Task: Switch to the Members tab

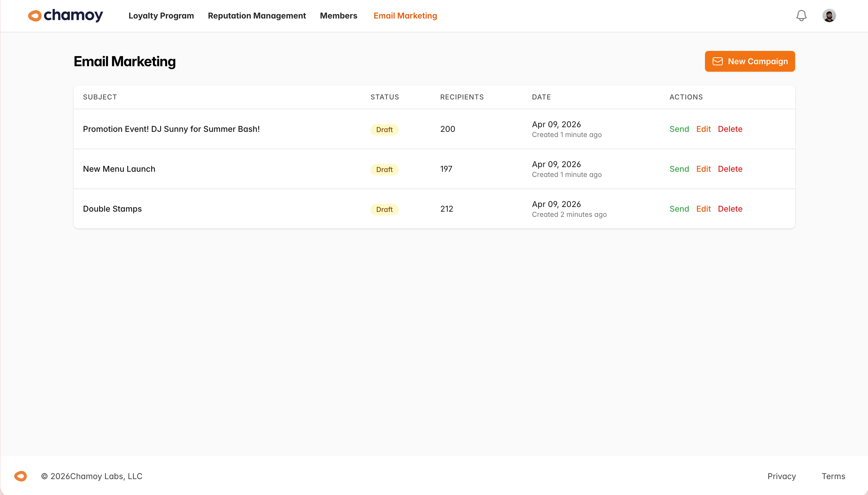Action: 338,16
